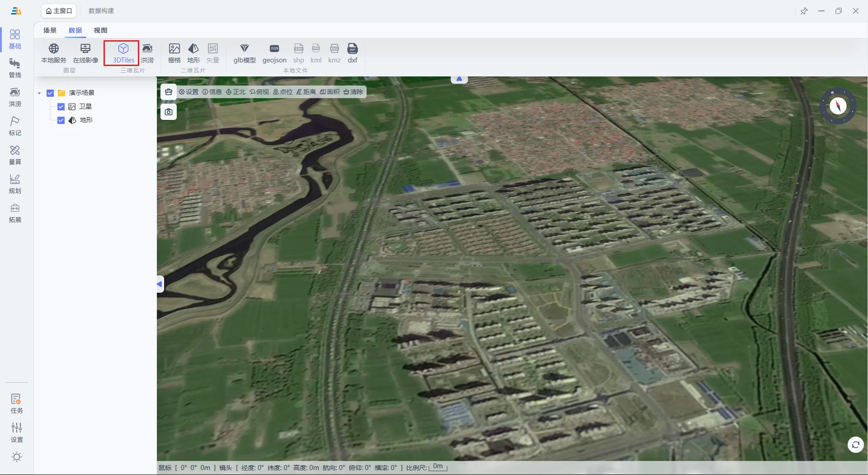
Task: Take a screenshot with the camera icon
Action: tap(169, 112)
